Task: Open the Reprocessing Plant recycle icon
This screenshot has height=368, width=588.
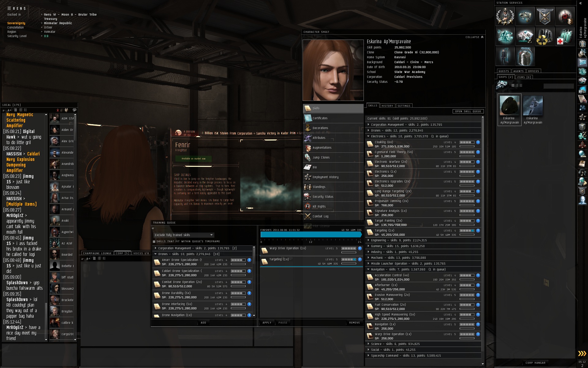Action: click(545, 36)
